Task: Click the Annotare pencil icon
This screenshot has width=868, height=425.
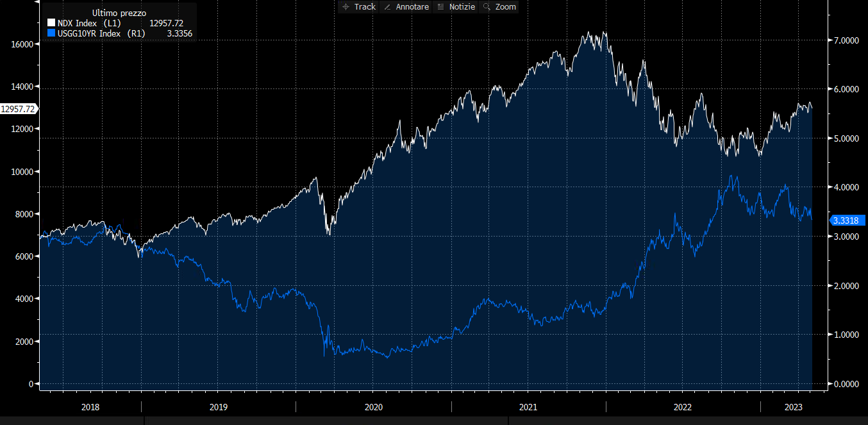Action: [387, 7]
